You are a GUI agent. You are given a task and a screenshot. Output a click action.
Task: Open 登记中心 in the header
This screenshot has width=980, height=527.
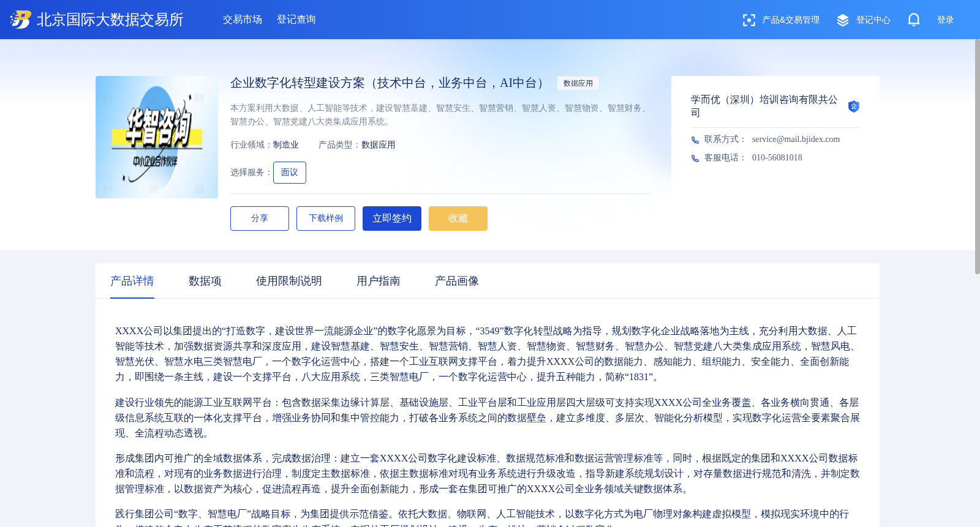point(873,20)
